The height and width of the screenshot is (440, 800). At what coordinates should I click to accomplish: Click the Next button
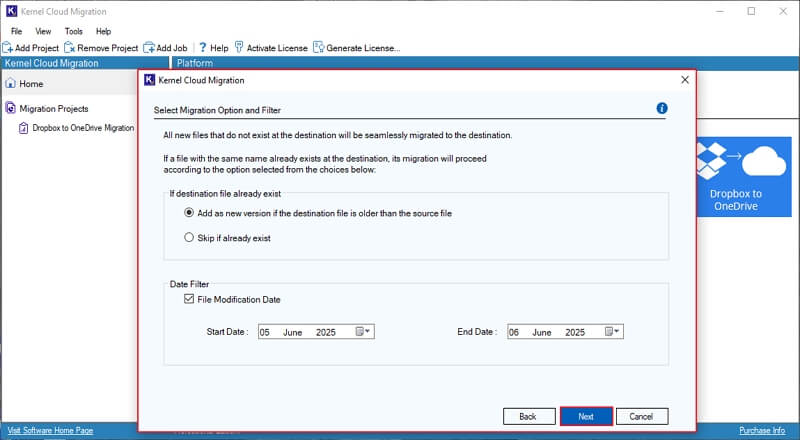[x=586, y=417]
